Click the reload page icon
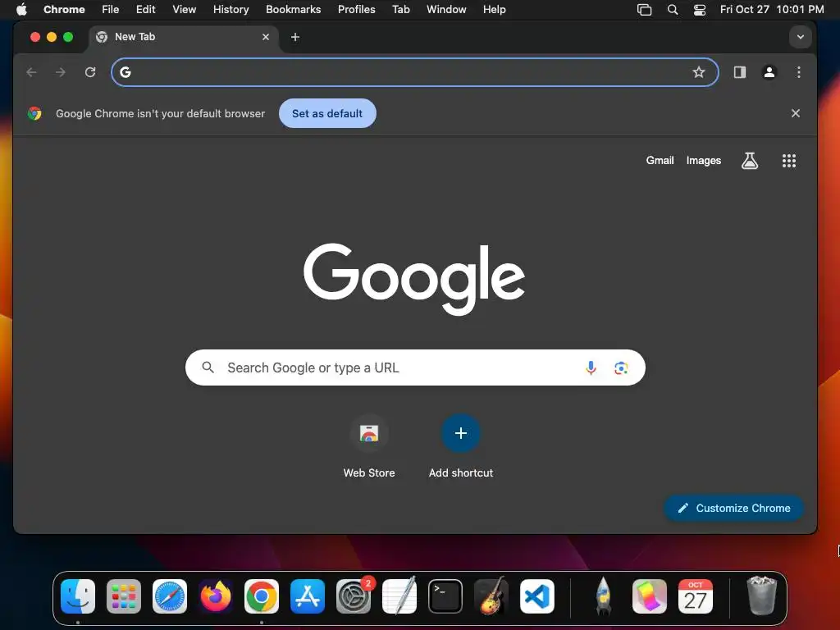 pyautogui.click(x=90, y=72)
